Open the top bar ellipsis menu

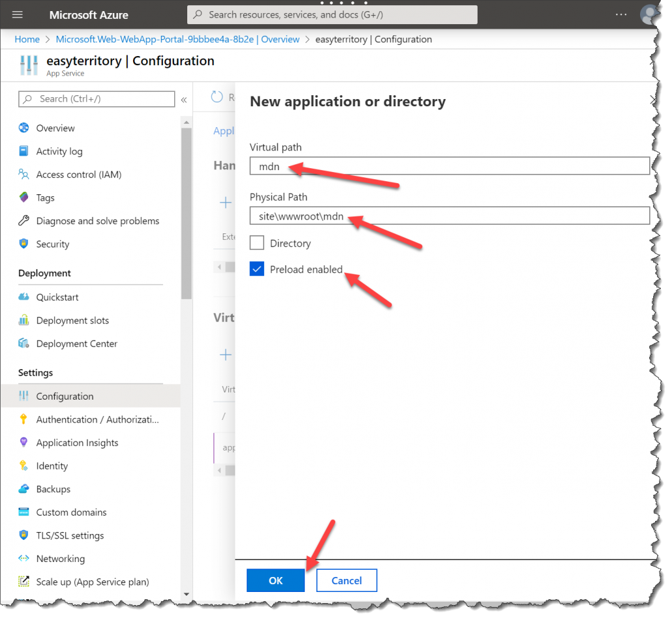click(x=621, y=14)
